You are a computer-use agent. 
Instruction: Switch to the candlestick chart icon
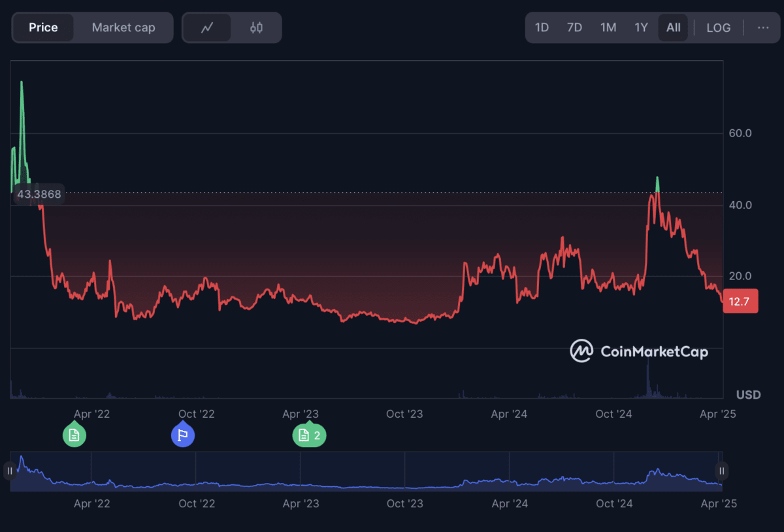[256, 27]
